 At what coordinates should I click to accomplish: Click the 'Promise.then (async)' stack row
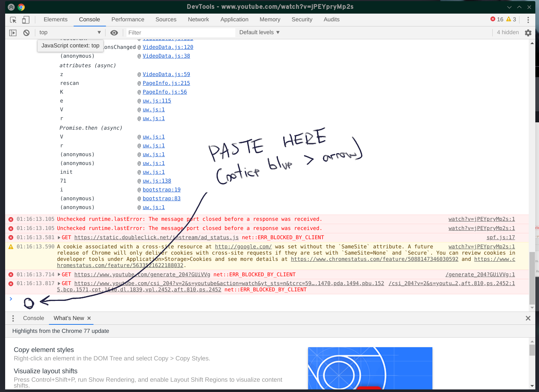click(91, 128)
